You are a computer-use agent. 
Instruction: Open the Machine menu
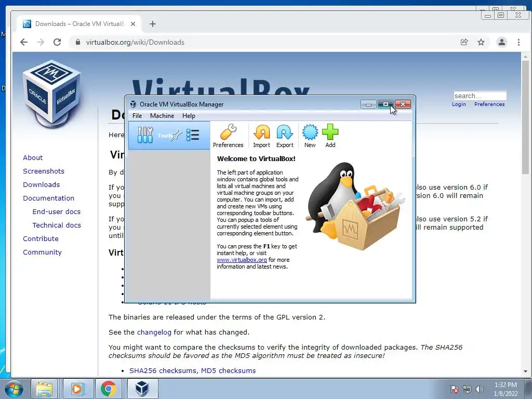click(x=162, y=116)
